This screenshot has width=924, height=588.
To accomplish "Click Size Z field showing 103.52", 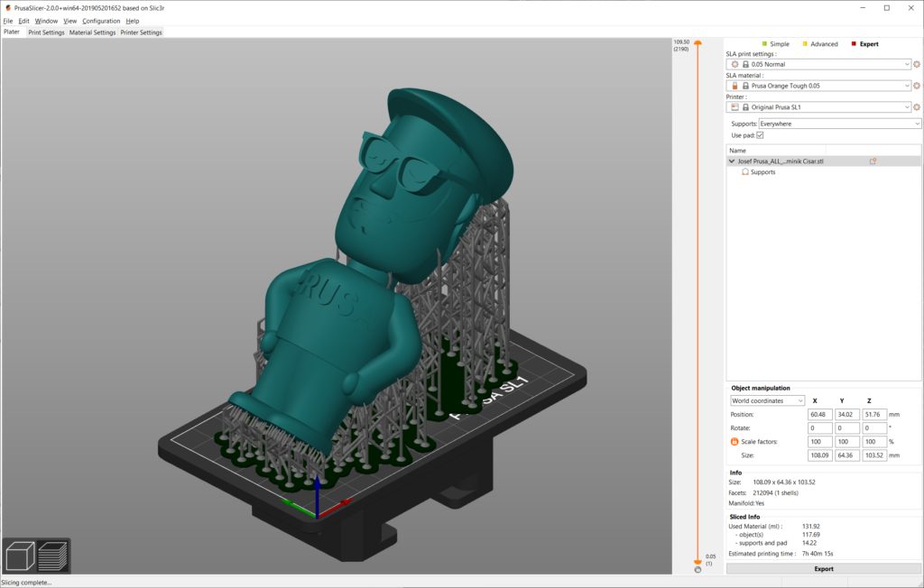I will point(874,455).
